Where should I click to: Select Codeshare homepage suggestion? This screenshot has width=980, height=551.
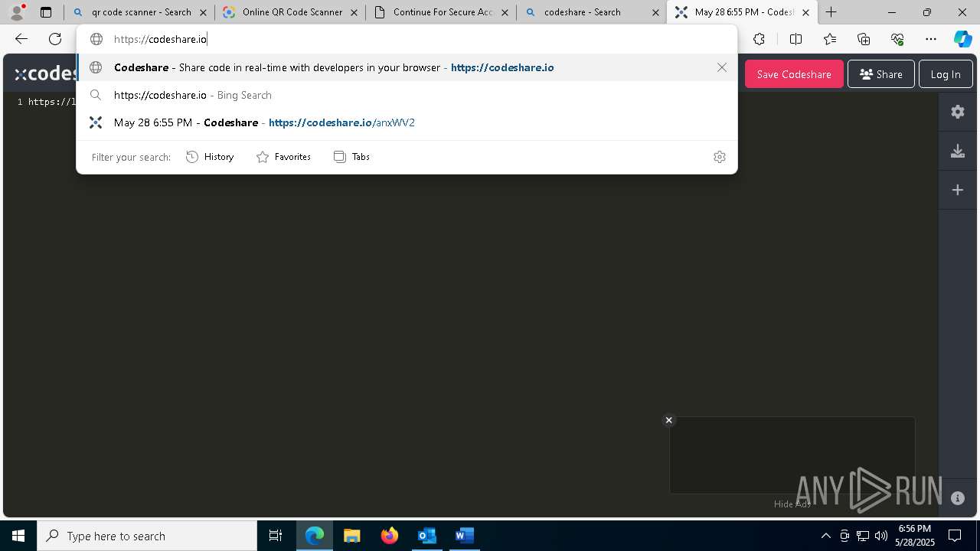(x=407, y=67)
